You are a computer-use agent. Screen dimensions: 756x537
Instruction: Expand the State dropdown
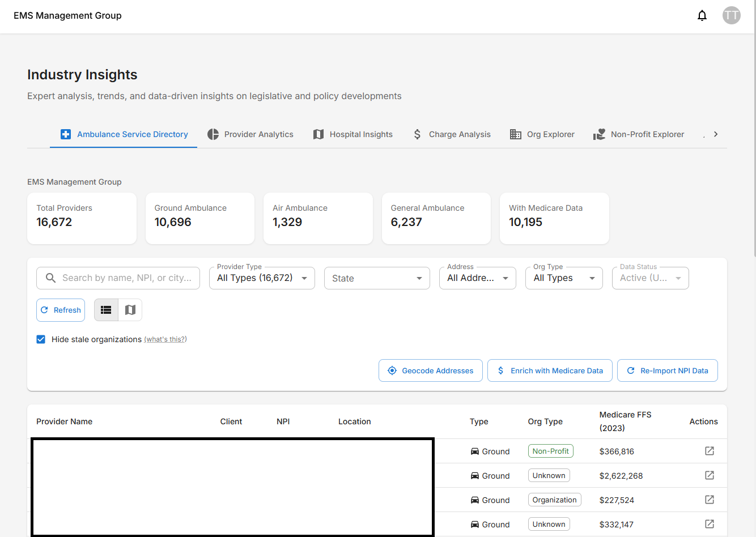click(377, 278)
